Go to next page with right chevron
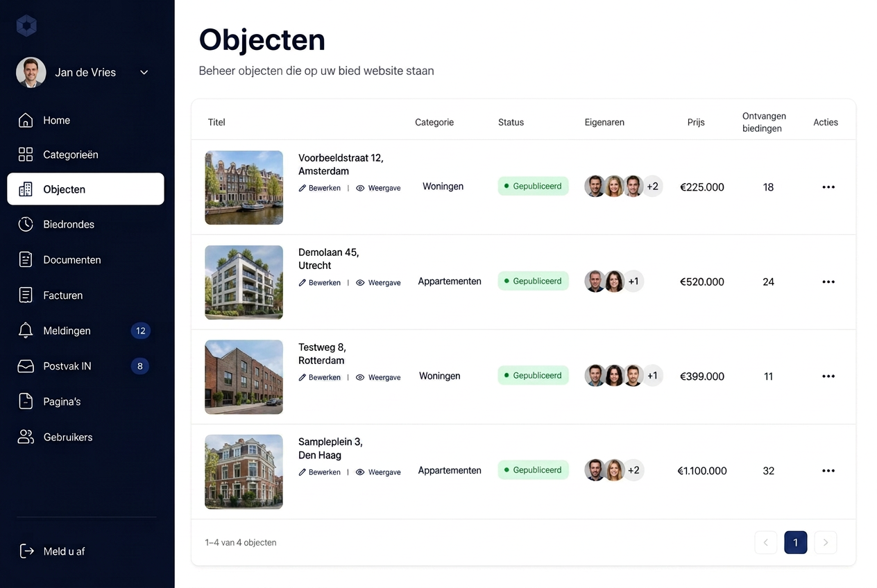Viewport: 877px width, 588px height. (x=826, y=542)
